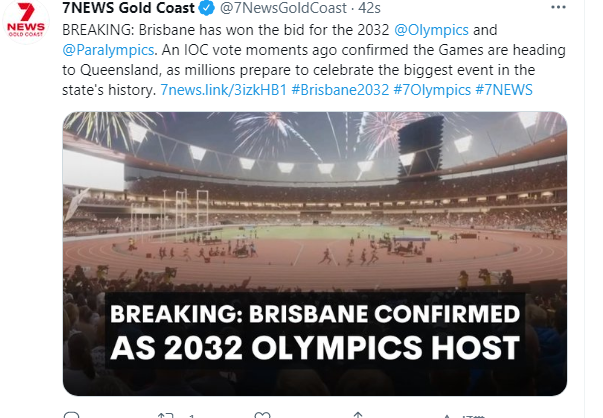The image size is (603, 418).
Task: Click the tweet body text
Action: [314, 60]
